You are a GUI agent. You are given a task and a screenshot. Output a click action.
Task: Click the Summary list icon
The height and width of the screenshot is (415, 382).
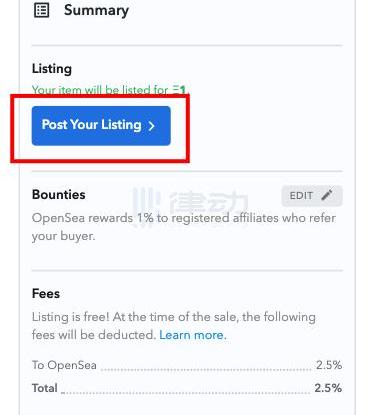(42, 10)
